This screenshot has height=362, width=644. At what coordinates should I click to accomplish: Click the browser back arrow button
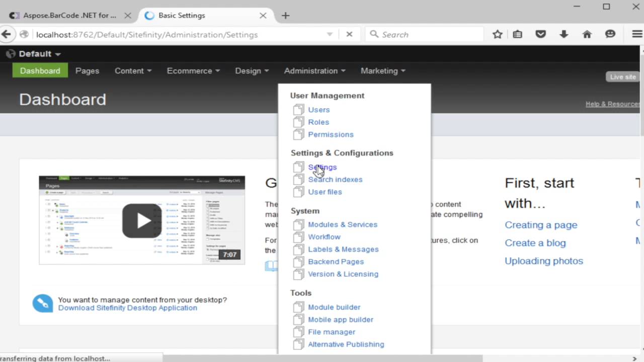6,34
